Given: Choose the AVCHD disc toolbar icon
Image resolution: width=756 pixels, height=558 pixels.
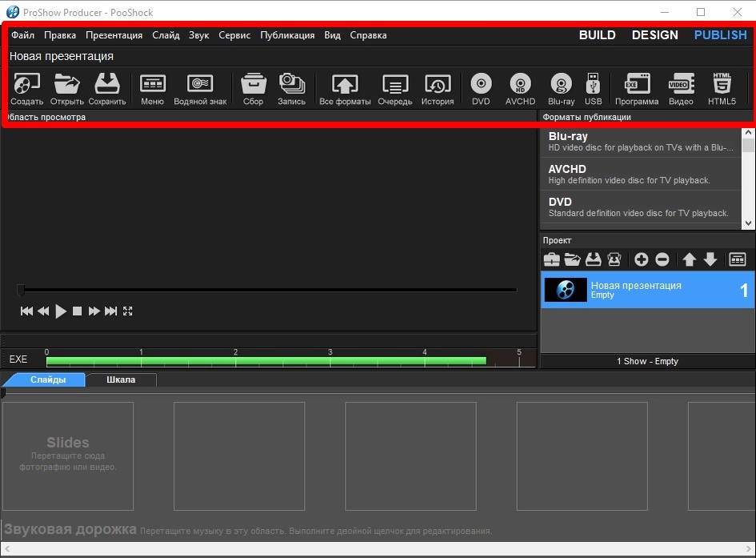Looking at the screenshot, I should click(520, 89).
